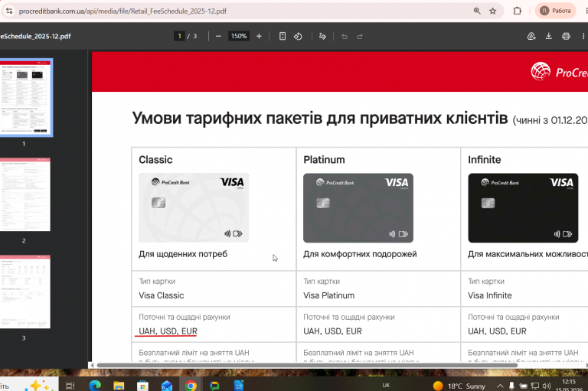Click the UK language indicator
Viewport: 588px width, 391px height.
tap(386, 386)
